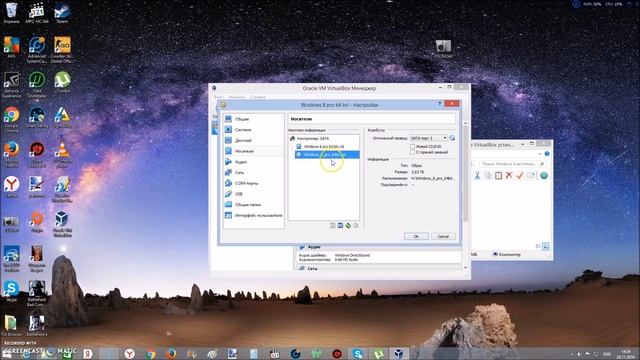Open the Steam desktop icon
Viewport: 640px width, 360px height.
62,12
